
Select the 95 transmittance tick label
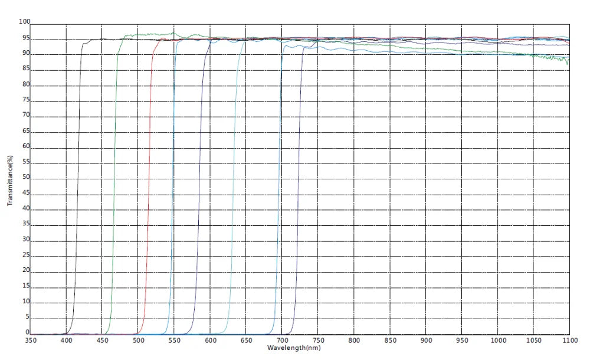coord(26,38)
